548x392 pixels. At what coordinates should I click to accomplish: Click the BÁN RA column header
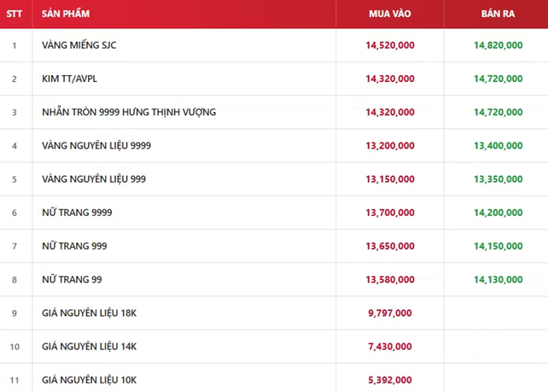(x=498, y=14)
